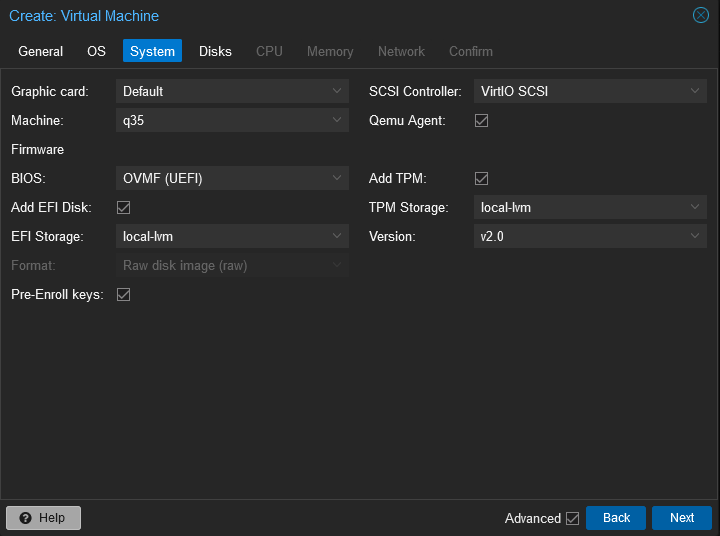
Task: Uncheck the Add TPM checkbox
Action: coord(481,178)
